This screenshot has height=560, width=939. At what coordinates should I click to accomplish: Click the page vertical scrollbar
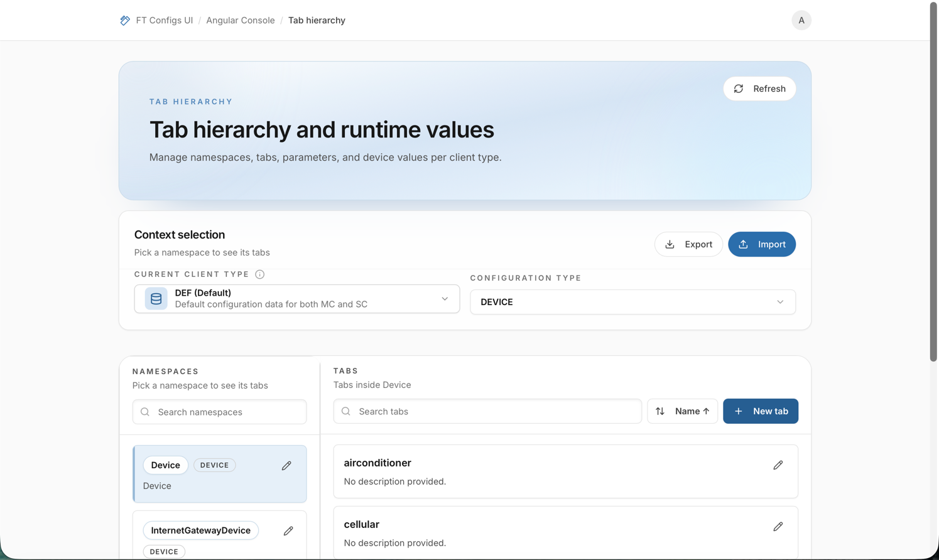tap(933, 182)
